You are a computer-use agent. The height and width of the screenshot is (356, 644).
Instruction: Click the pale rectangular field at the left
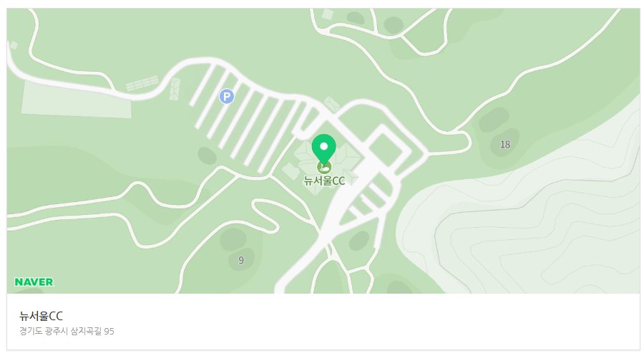point(77,100)
